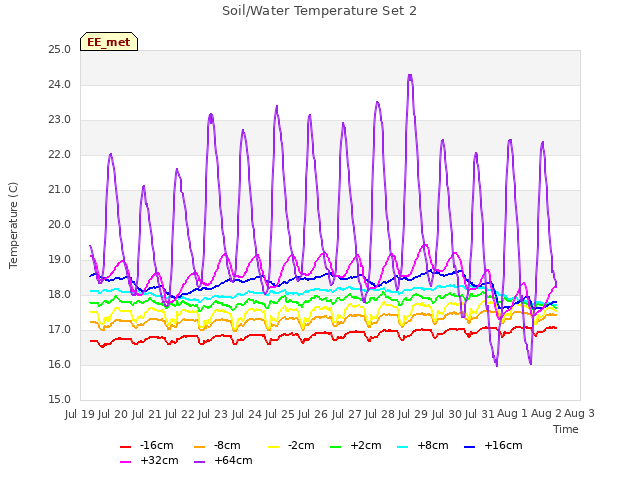This screenshot has height=480, width=640.
Task: Click the 16.0 y-axis tick label
Action: tap(60, 365)
